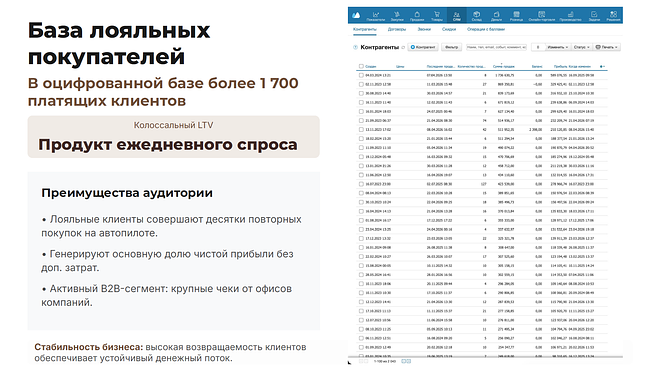660x371 pixels.
Task: Select the CRM section icon
Action: click(x=457, y=16)
